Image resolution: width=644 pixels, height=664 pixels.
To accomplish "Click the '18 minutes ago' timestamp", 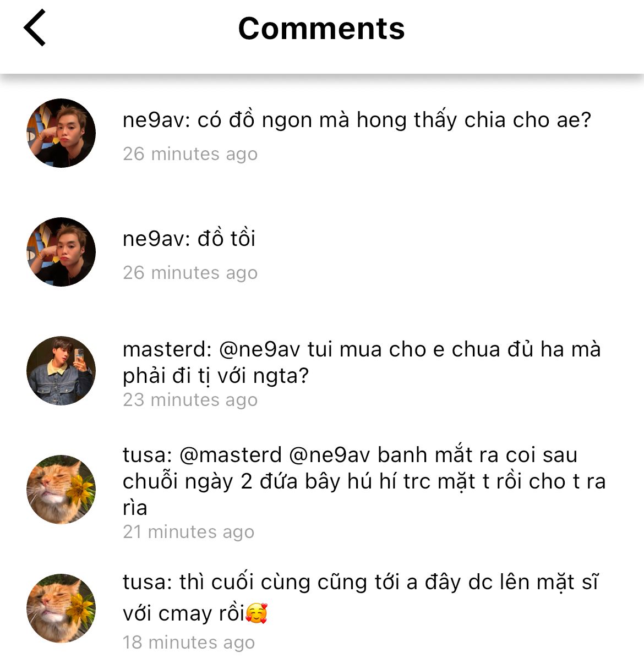I will pyautogui.click(x=188, y=643).
